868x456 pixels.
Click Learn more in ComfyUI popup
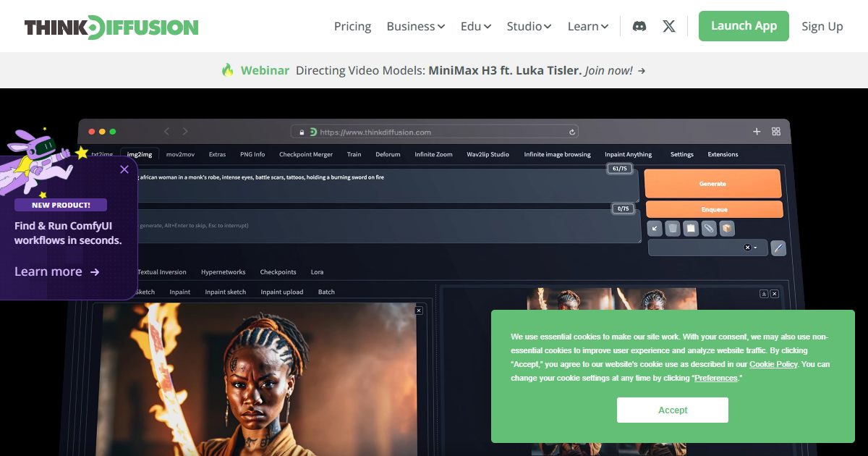[57, 271]
